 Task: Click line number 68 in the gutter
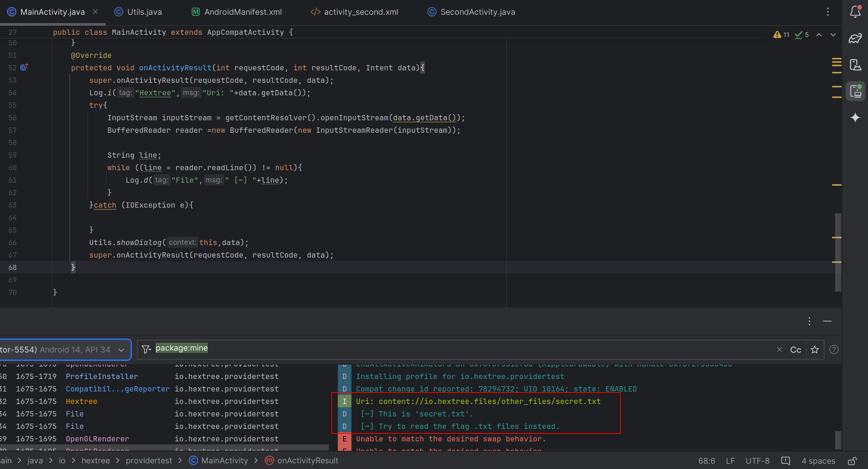point(12,267)
